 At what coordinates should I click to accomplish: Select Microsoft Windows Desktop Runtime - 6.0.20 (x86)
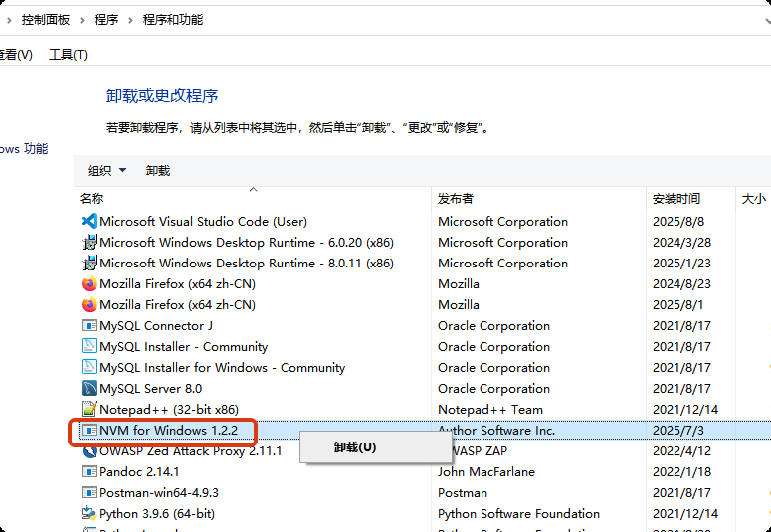[x=247, y=243]
